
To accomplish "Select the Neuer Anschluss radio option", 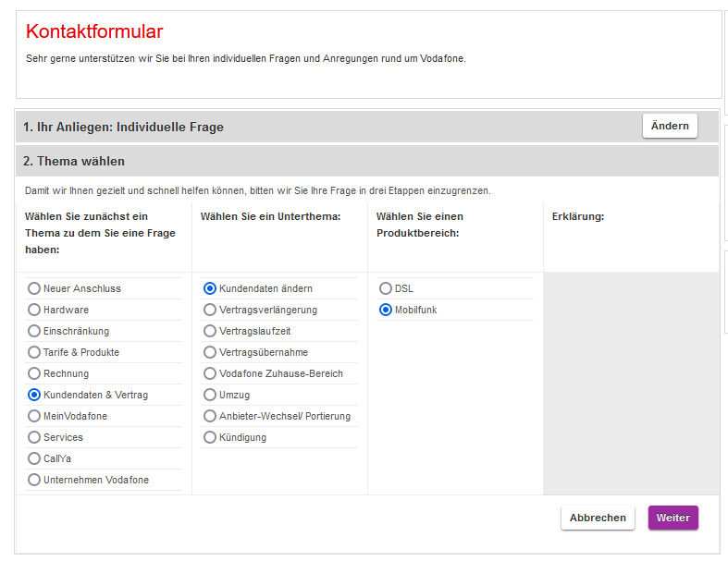I will point(34,288).
